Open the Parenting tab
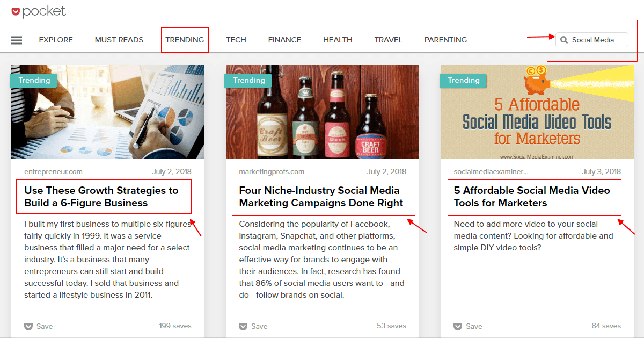The width and height of the screenshot is (644, 338). (445, 40)
